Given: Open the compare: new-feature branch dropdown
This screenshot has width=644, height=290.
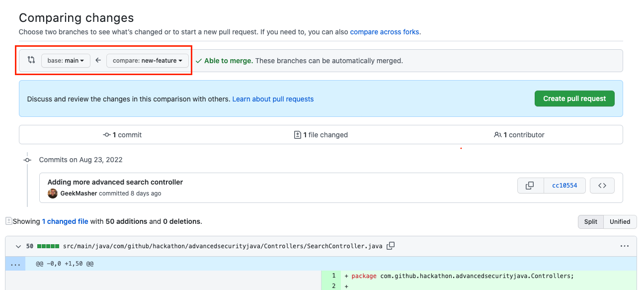Looking at the screenshot, I should pos(148,61).
